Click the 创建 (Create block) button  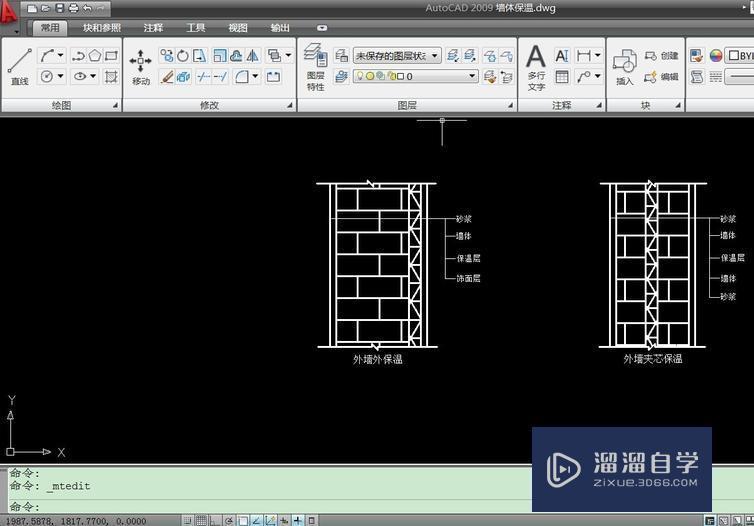click(662, 56)
